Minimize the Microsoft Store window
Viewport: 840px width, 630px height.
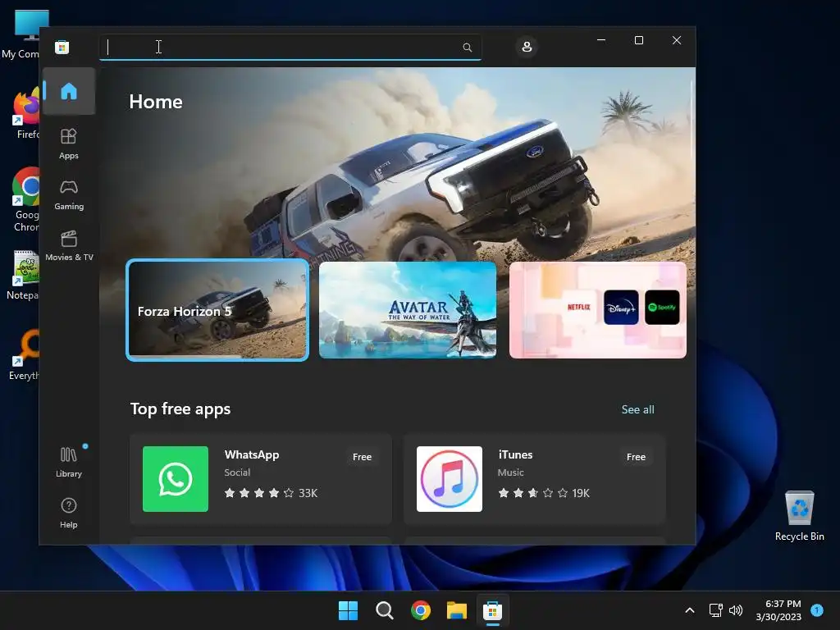[601, 40]
